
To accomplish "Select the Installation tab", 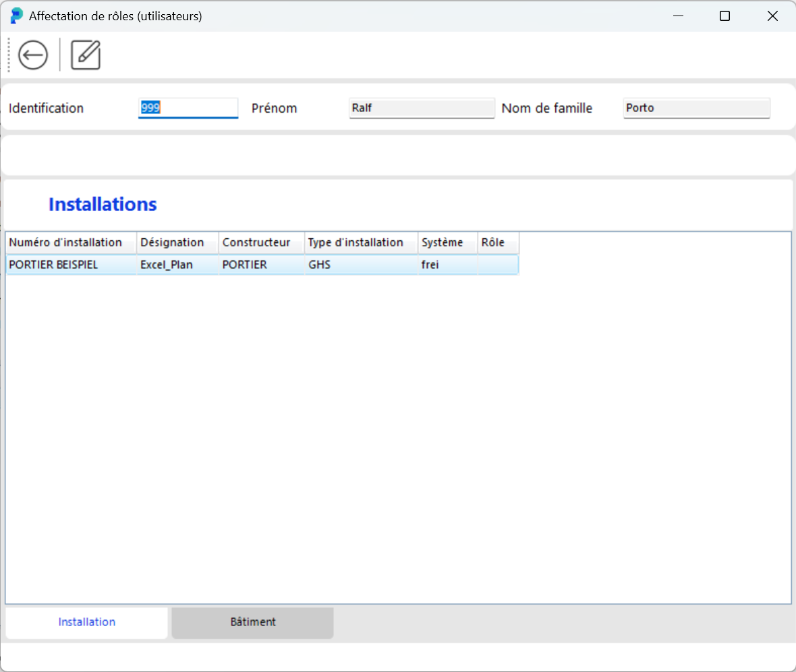I will tap(86, 622).
